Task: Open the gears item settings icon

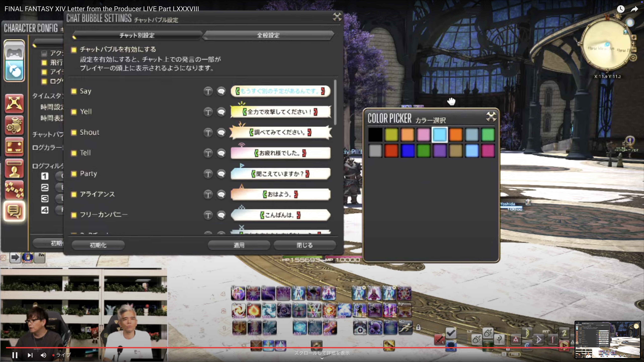Action: pos(14,125)
